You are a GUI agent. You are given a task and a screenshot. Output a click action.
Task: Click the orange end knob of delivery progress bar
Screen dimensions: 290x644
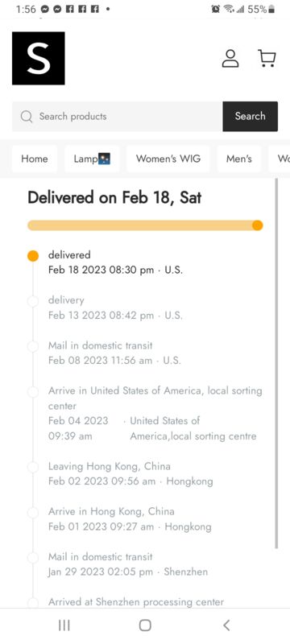pyautogui.click(x=258, y=225)
